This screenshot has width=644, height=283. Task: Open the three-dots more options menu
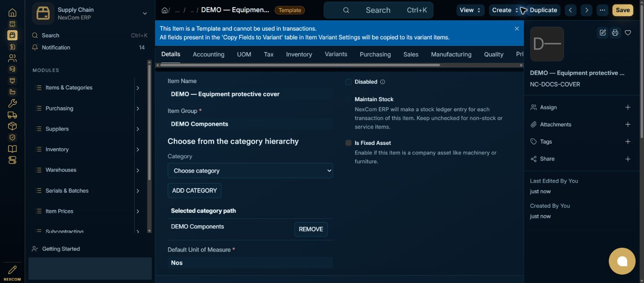pyautogui.click(x=602, y=10)
